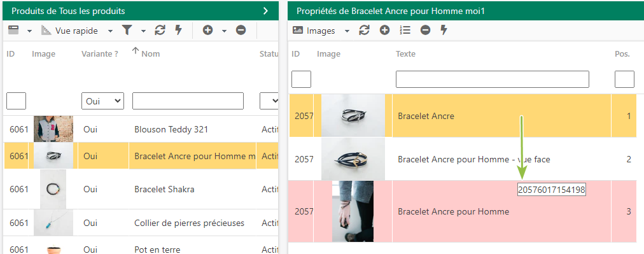The image size is (644, 254).
Task: Click the Texte column header
Action: tap(405, 54)
